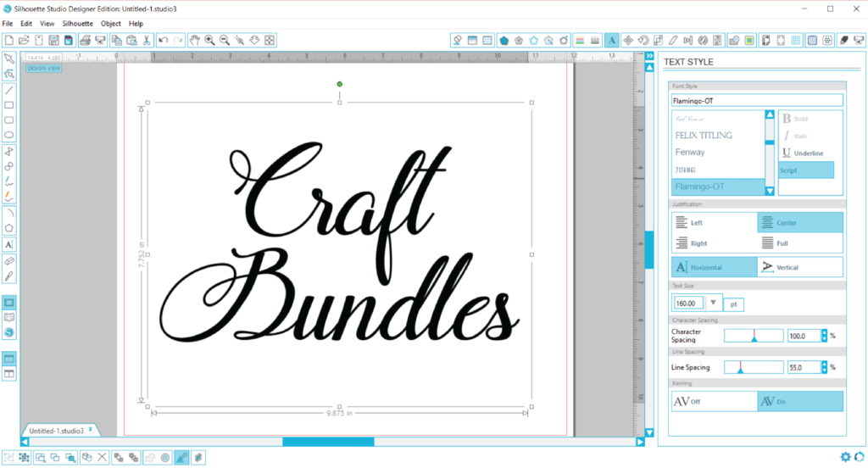Click the pt unit button
This screenshot has height=468, width=868.
tap(733, 304)
